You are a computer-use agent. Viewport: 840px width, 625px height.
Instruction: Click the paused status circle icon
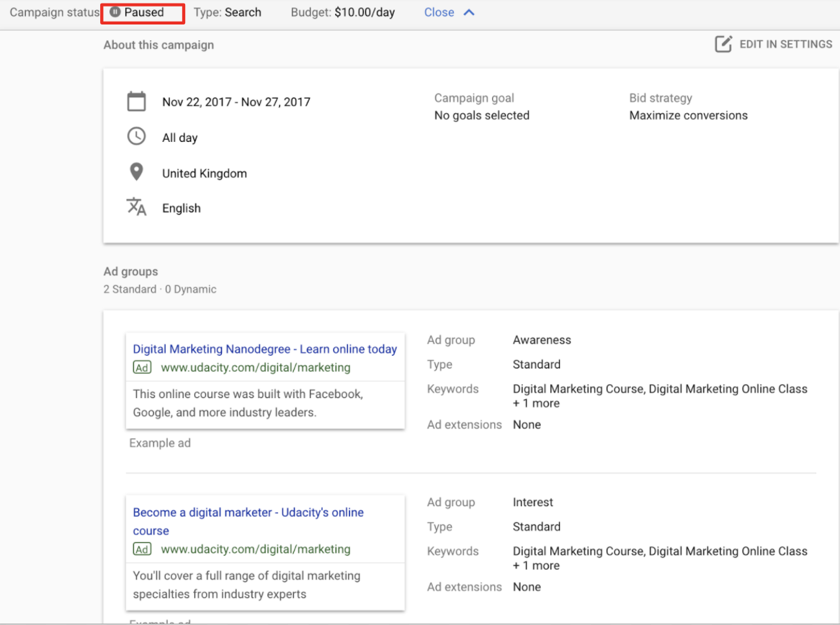(x=115, y=12)
